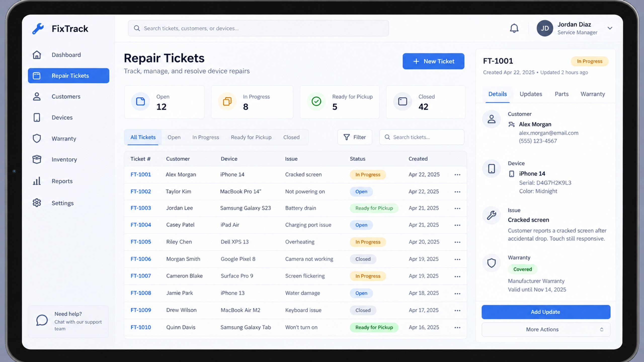The width and height of the screenshot is (644, 362).
Task: Open the three-dot menu for FT-1009
Action: point(457,310)
